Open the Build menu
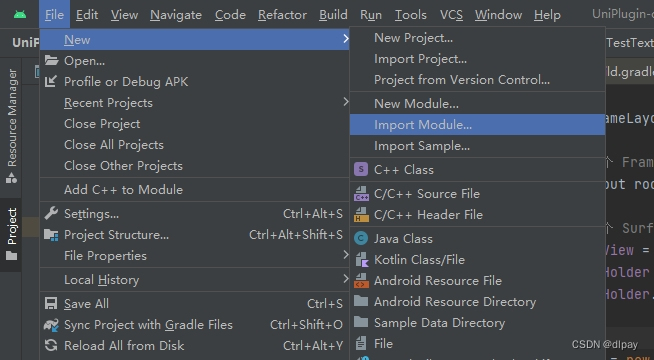 [x=333, y=15]
